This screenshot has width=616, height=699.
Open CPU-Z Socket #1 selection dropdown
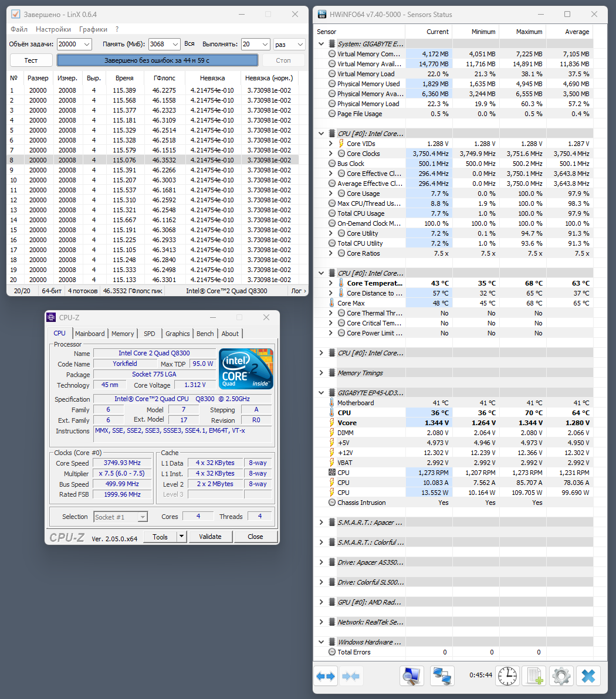[143, 517]
